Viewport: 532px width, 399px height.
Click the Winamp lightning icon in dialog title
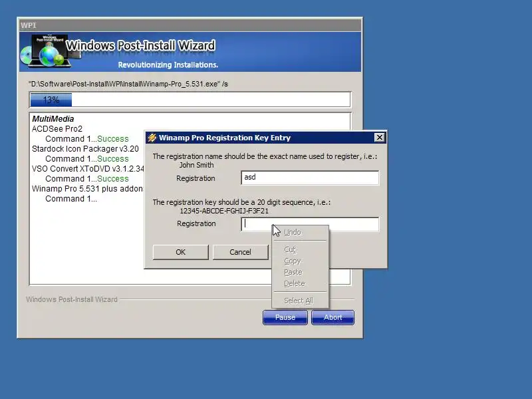point(152,138)
